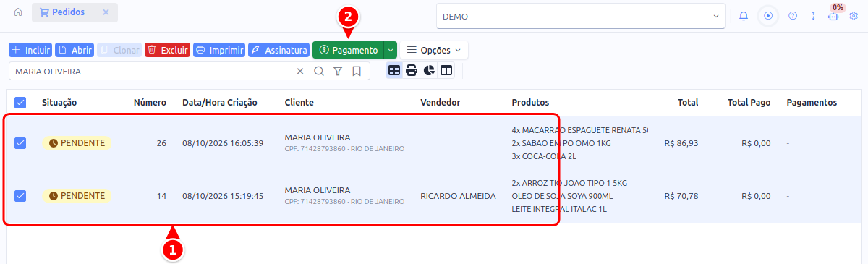Click order number 14 cell
The image size is (868, 264).
(161, 196)
